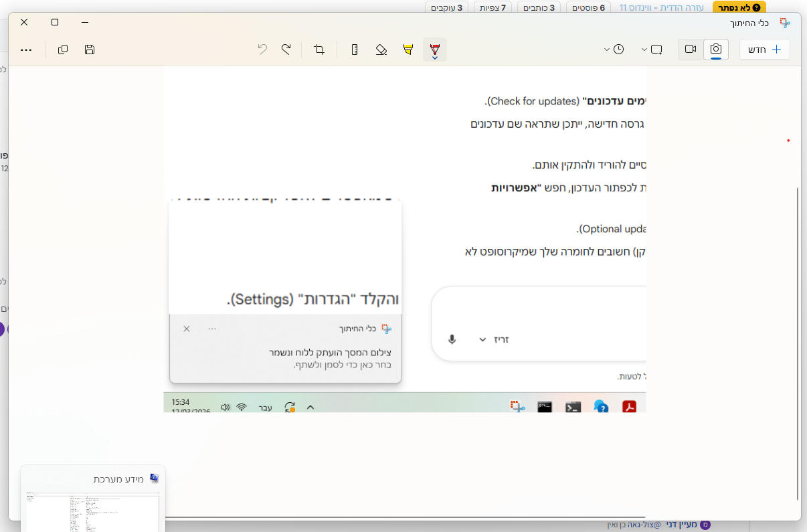Click the microphone in the dictation widget
The image size is (807, 532).
pyautogui.click(x=452, y=339)
